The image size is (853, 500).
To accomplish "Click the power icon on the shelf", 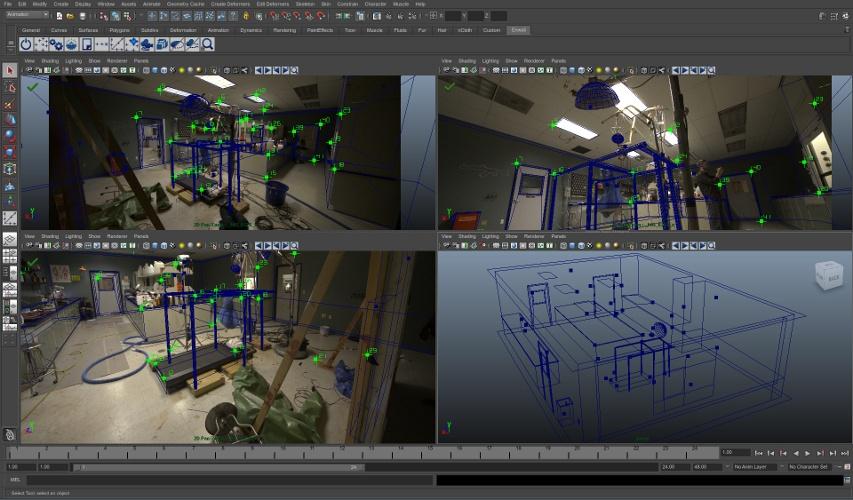I will coord(26,44).
